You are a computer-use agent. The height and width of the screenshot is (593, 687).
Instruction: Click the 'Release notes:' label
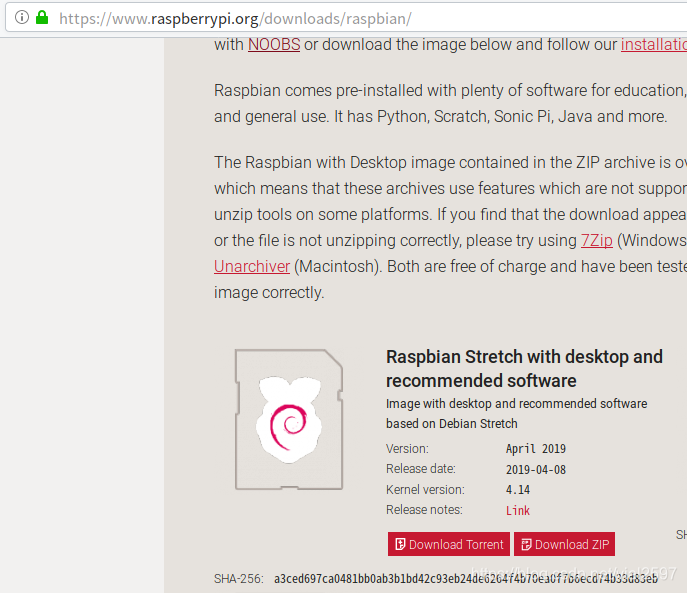coord(424,510)
